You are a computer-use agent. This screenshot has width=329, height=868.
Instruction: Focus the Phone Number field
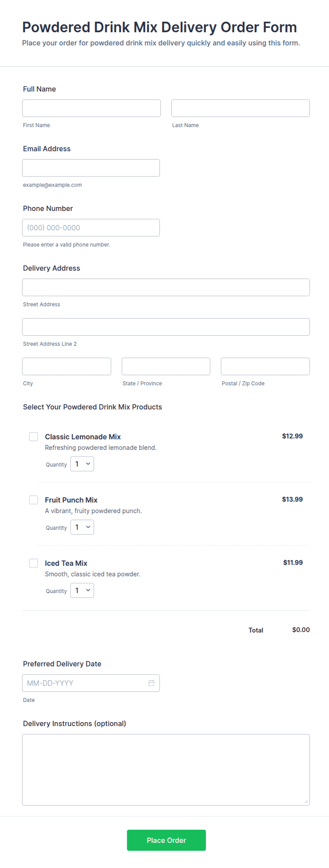click(x=91, y=228)
